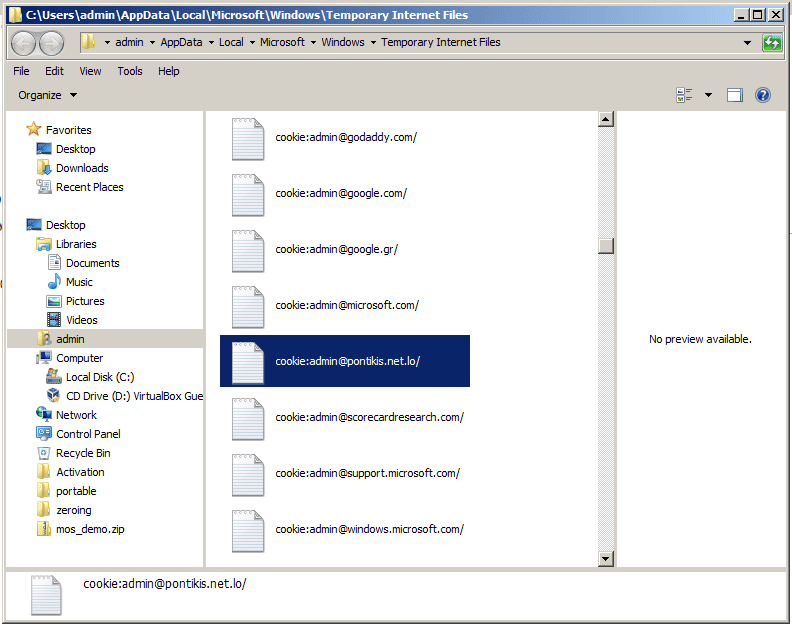Expand the arrow after Windows in address bar
The height and width of the screenshot is (627, 792).
pyautogui.click(x=373, y=43)
